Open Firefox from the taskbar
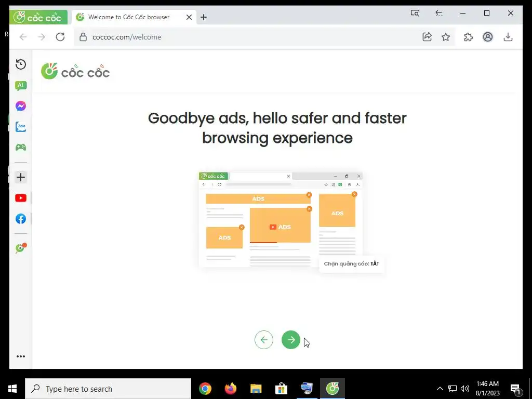This screenshot has width=532, height=399. pyautogui.click(x=231, y=389)
